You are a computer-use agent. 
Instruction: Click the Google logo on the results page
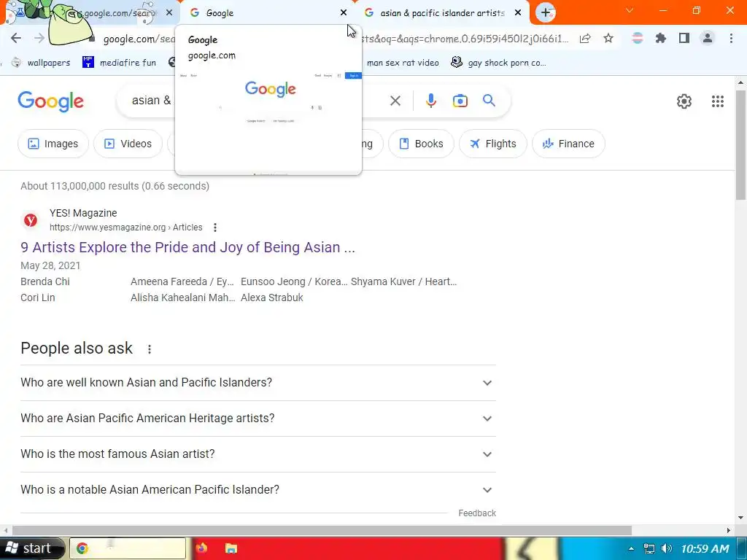pos(50,101)
